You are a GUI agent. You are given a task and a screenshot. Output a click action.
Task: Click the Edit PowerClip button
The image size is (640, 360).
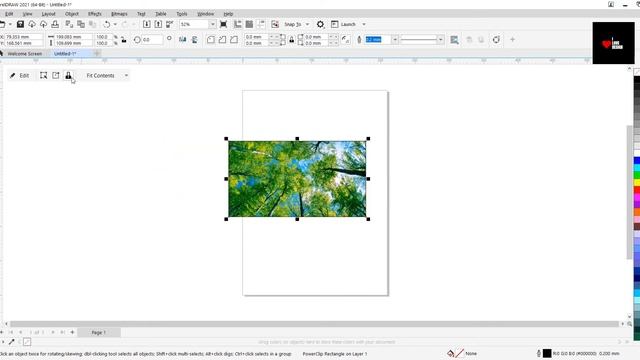click(x=20, y=76)
